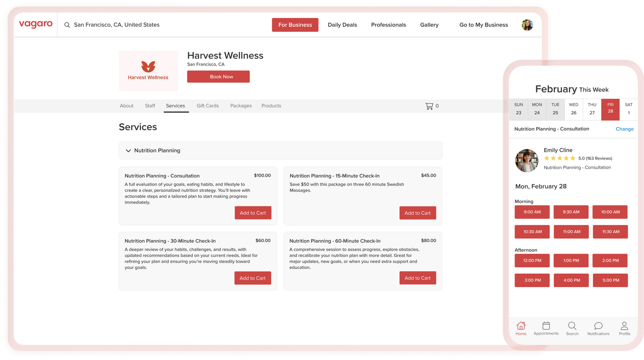Select Monday 24 in the week calendar
This screenshot has width=644, height=360.
(537, 109)
